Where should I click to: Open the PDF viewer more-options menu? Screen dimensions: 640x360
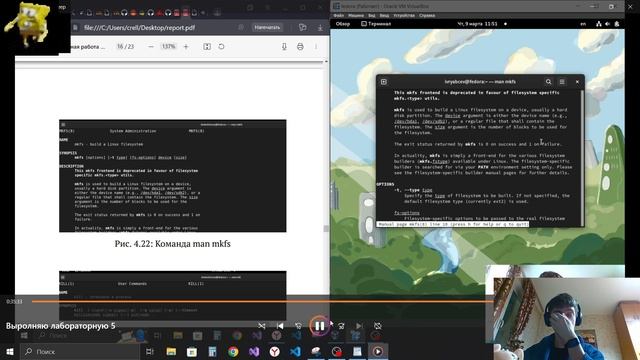(x=316, y=47)
